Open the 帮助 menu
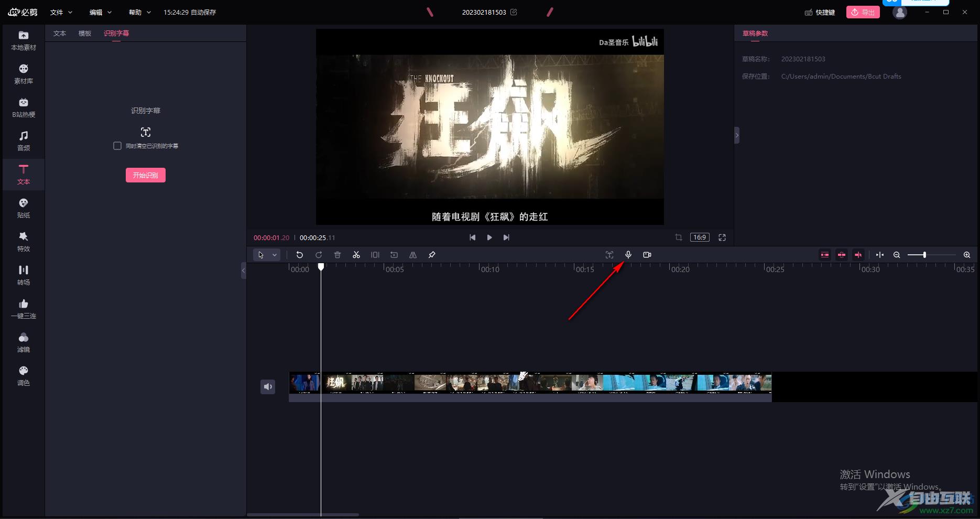980x519 pixels. point(140,12)
